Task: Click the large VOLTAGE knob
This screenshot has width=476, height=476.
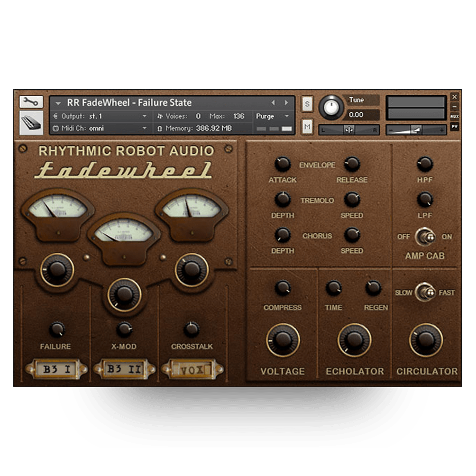Action: point(283,340)
